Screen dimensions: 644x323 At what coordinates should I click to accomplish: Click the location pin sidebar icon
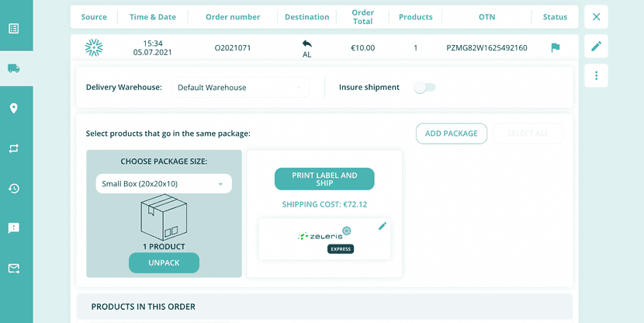14,109
